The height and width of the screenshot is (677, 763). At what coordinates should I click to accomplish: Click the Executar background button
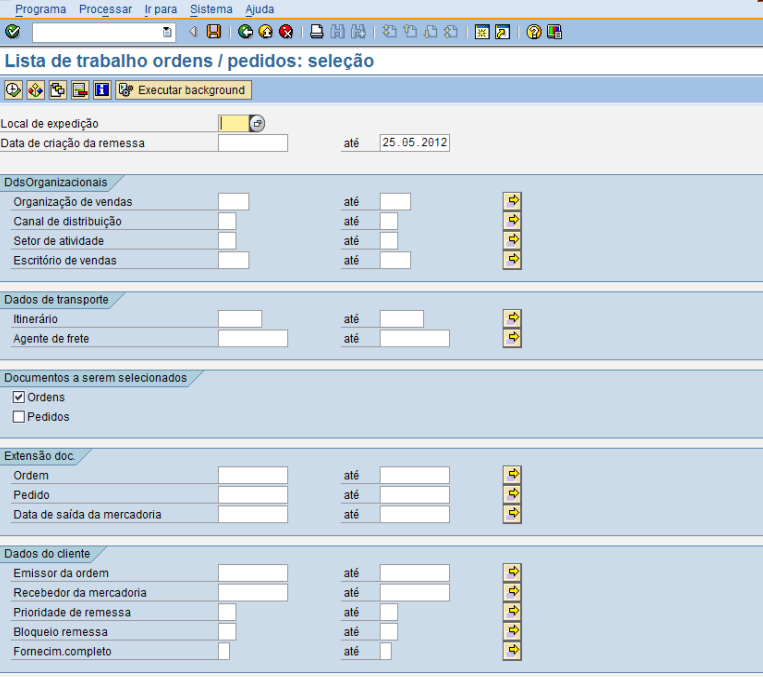point(183,90)
